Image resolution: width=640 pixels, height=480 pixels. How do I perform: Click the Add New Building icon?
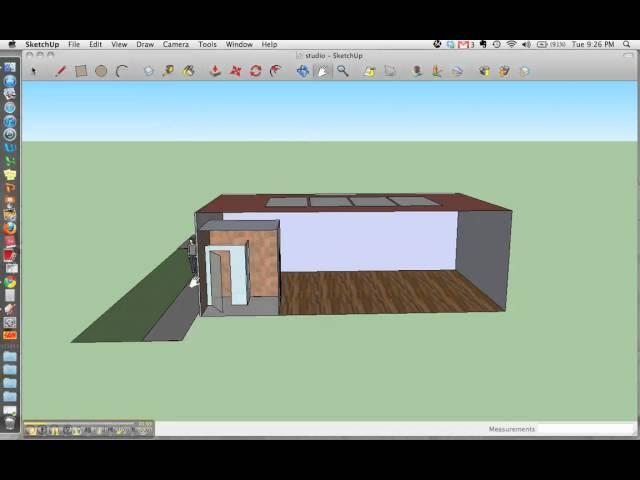click(x=437, y=71)
